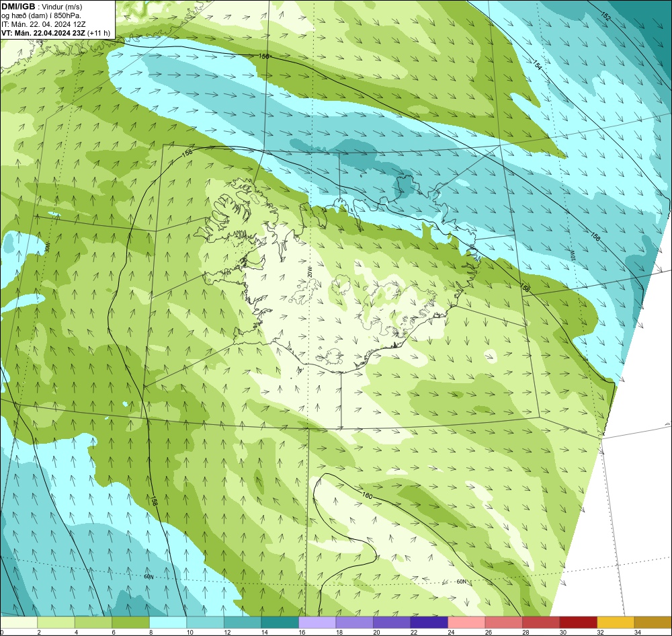672x636 pixels.
Task: Select the light pink 24–26 m/s legend swatch
Action: [x=466, y=622]
